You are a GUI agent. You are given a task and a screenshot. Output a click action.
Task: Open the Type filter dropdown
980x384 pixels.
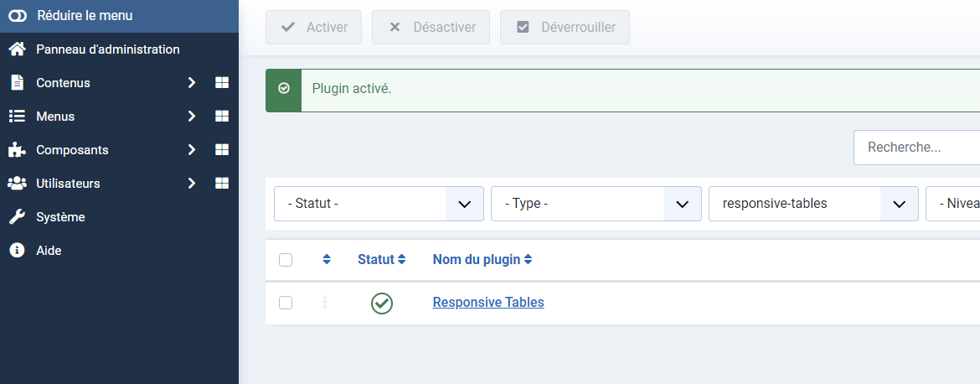coord(596,204)
